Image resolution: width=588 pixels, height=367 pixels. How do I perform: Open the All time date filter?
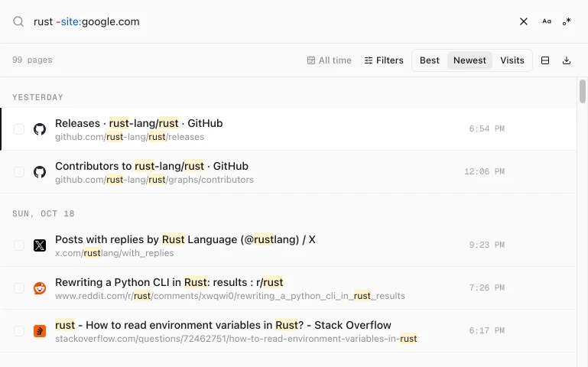pos(330,60)
